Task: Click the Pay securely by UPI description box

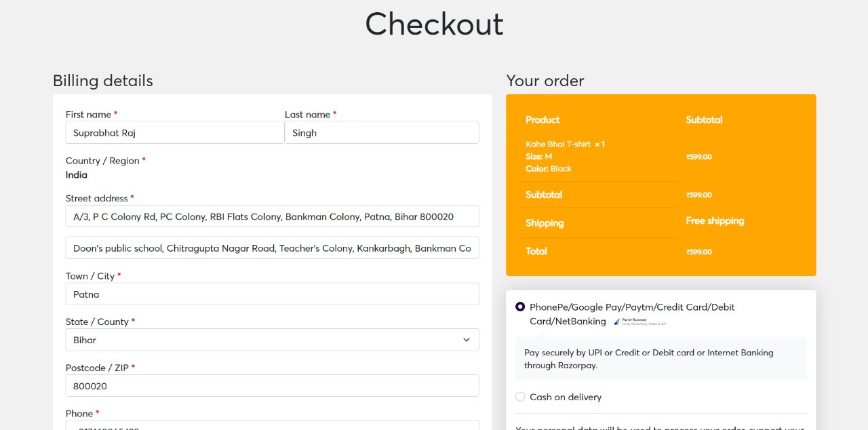Action: click(x=660, y=359)
